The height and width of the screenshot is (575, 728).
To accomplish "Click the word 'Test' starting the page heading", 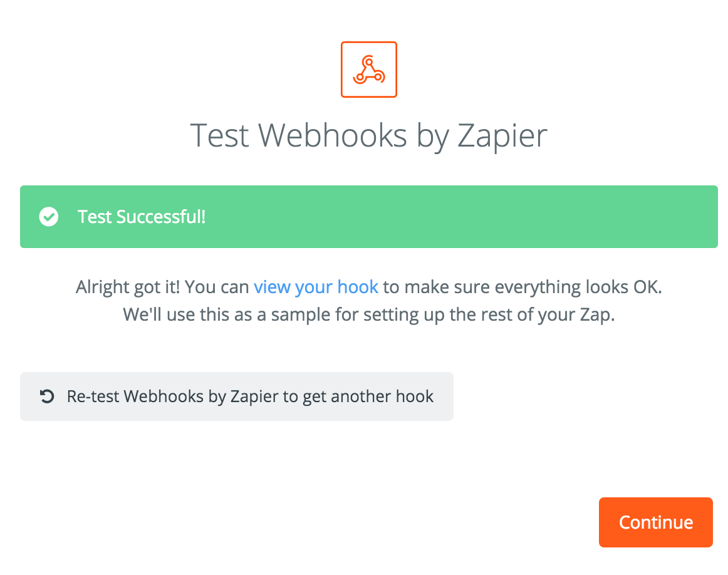I will tap(221, 135).
